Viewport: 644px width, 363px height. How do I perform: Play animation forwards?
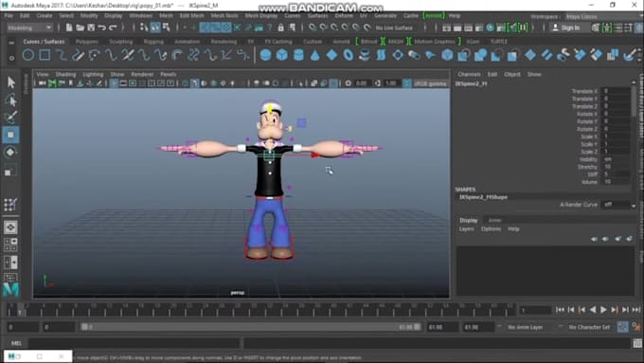tap(603, 310)
